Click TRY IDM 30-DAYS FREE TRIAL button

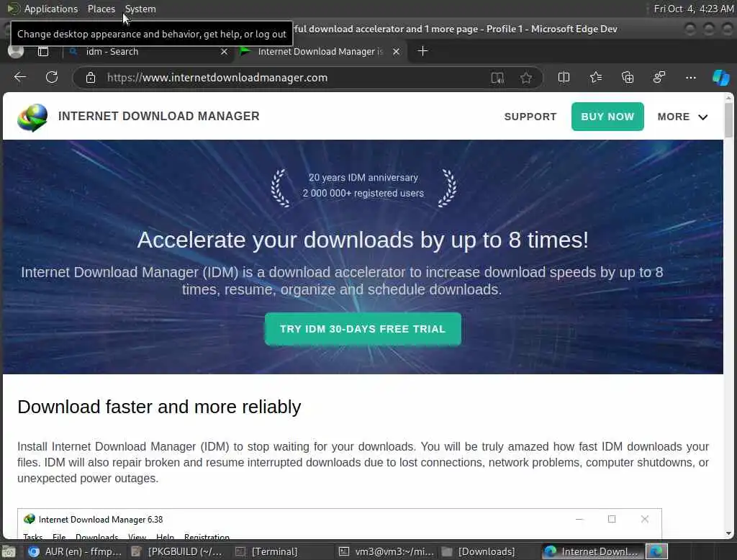(x=363, y=329)
